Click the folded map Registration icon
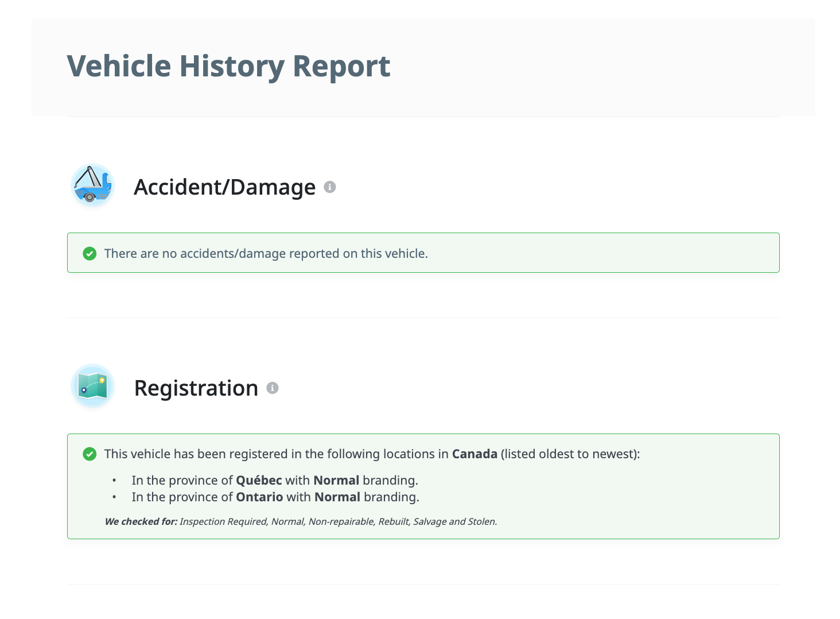Viewport: 840px width, 619px height. [x=92, y=386]
